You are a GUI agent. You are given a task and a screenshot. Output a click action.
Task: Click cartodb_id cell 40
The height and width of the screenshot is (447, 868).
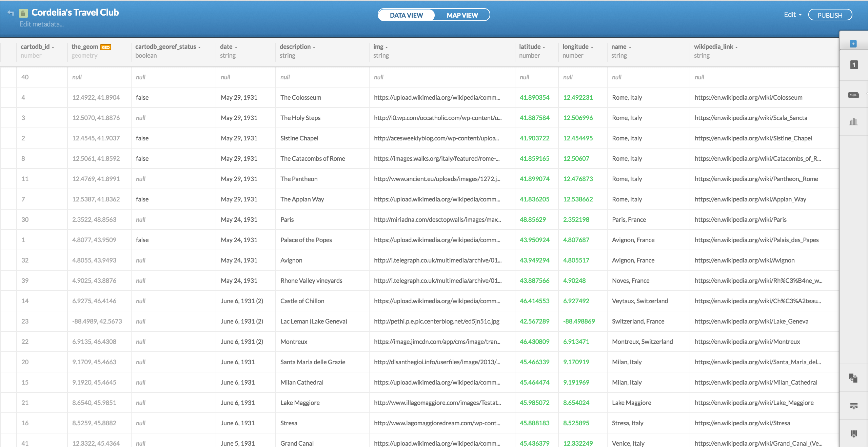pos(42,77)
